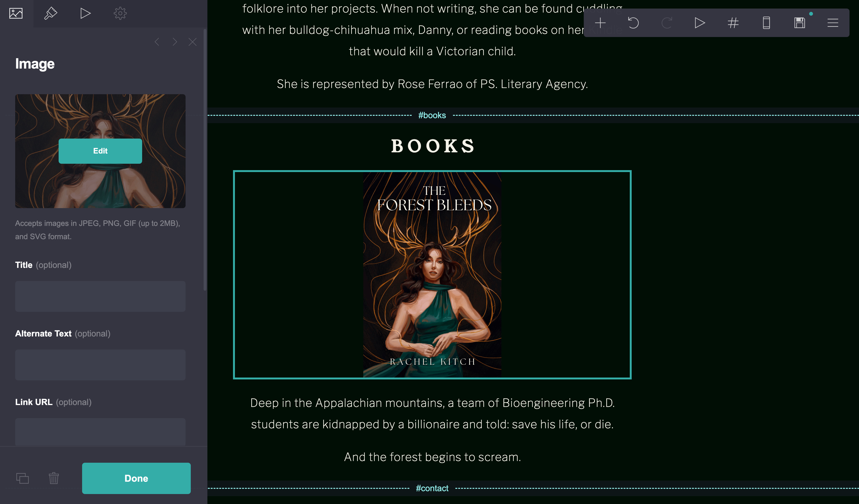Select the 'Deep in the Appalachian mountains' paragraph

(x=432, y=413)
